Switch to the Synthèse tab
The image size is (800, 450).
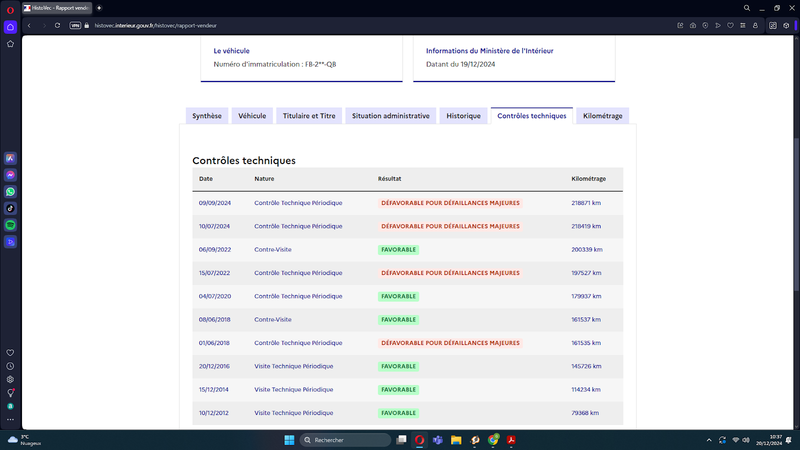207,116
